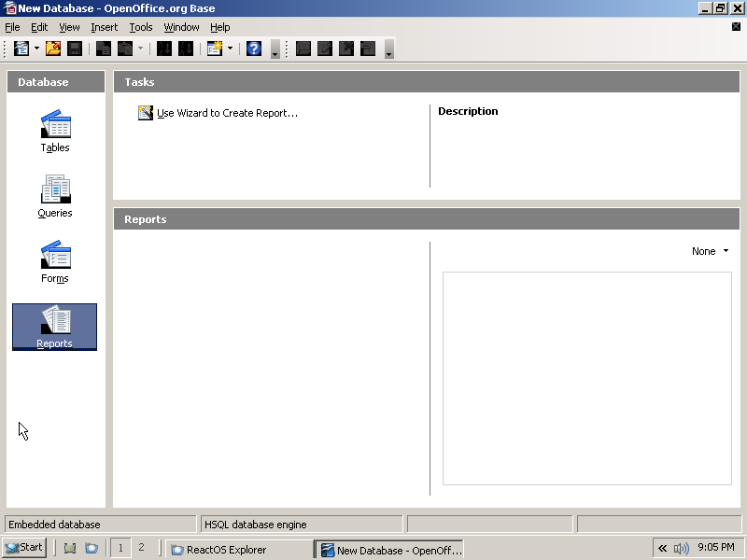
Task: Click the New document toolbar icon
Action: [x=21, y=49]
